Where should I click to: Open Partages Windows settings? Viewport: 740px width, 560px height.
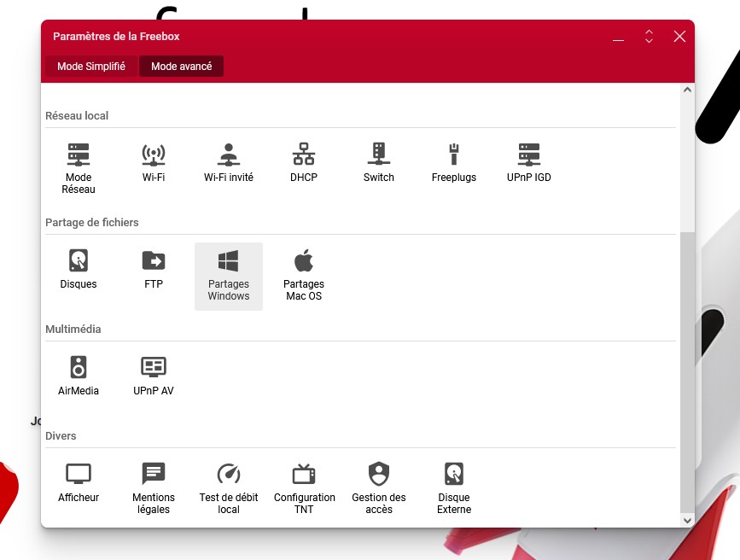[228, 275]
